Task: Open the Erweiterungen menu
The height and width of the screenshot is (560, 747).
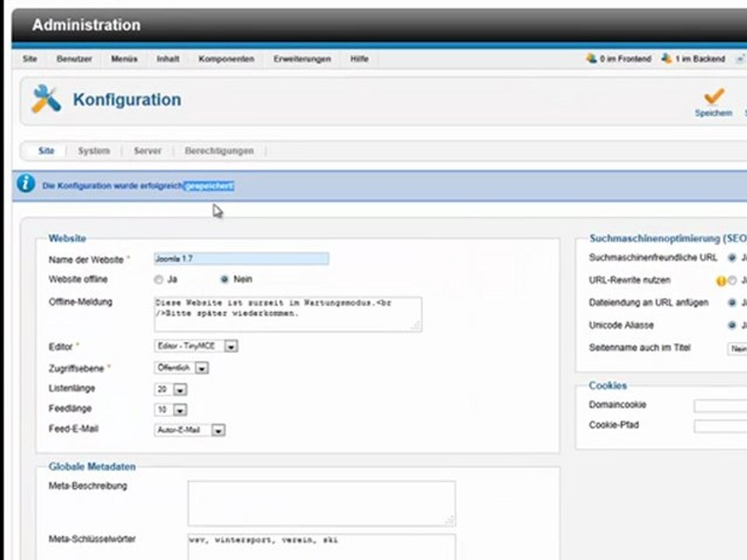Action: 302,59
